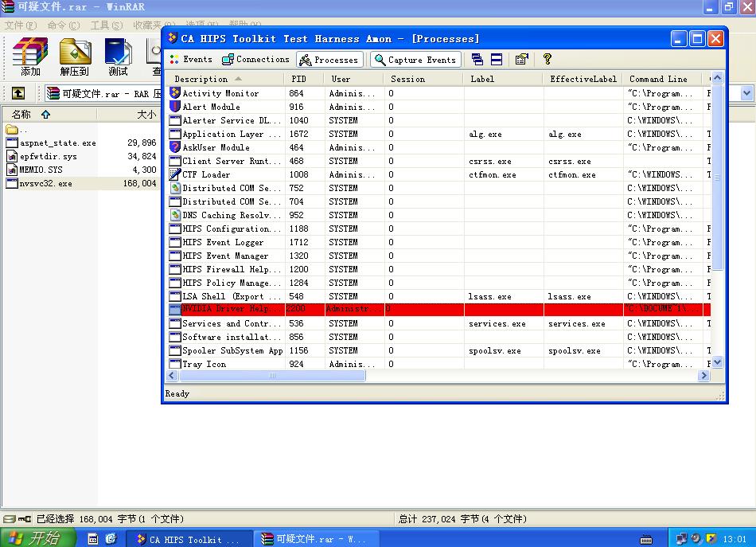Select the Tray Icon process row

[439, 363]
